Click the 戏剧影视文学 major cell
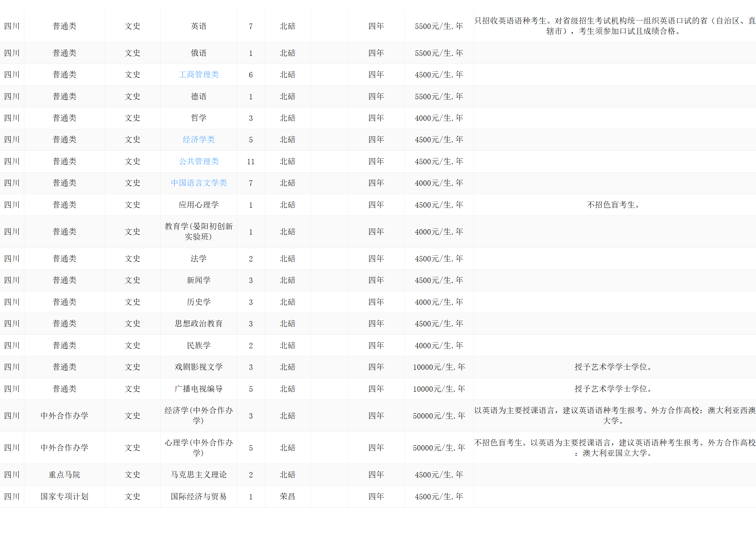 click(x=199, y=367)
